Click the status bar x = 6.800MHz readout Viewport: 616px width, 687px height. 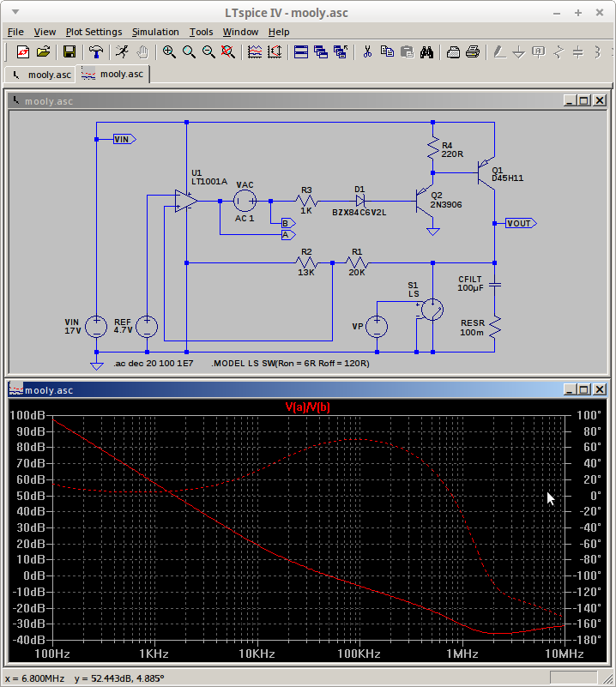tap(34, 678)
